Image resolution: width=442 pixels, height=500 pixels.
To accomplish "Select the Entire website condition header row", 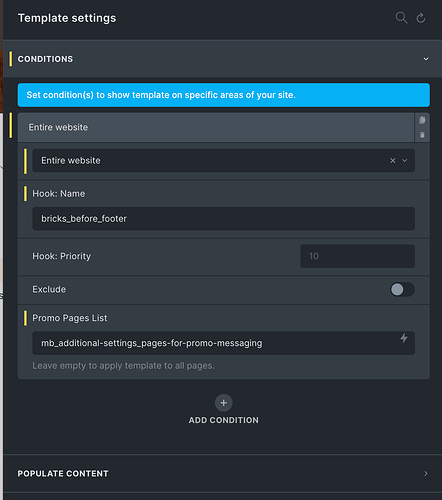I will point(216,127).
